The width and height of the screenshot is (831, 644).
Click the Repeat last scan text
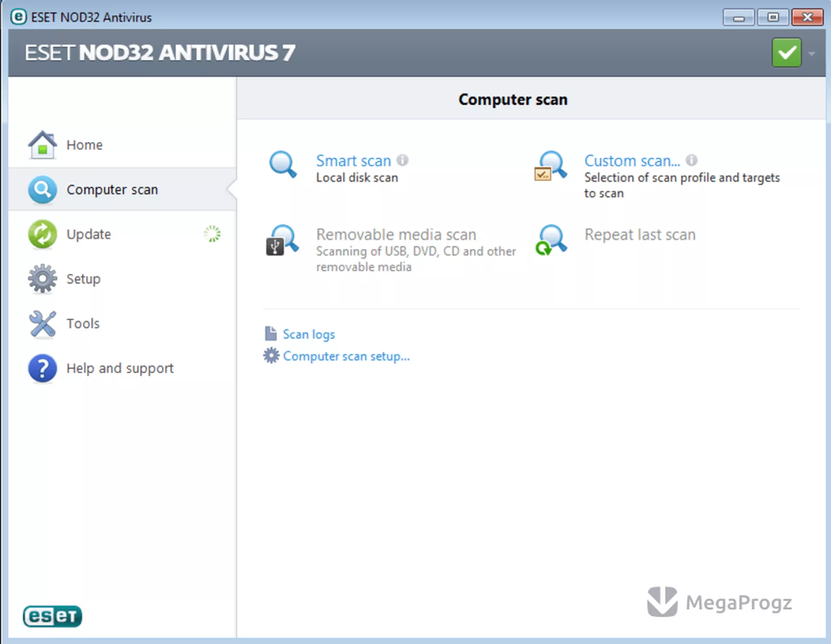(x=640, y=234)
